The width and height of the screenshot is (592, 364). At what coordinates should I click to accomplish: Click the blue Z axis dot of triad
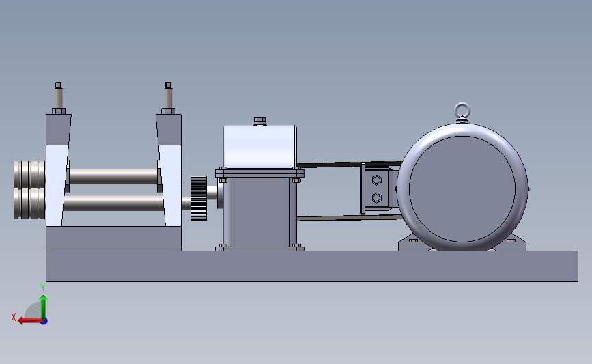click(x=44, y=322)
